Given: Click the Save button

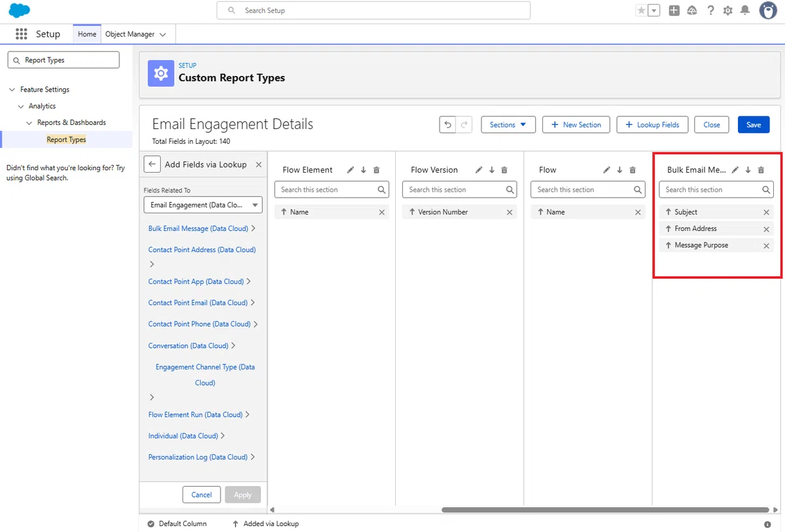Looking at the screenshot, I should click(x=754, y=124).
